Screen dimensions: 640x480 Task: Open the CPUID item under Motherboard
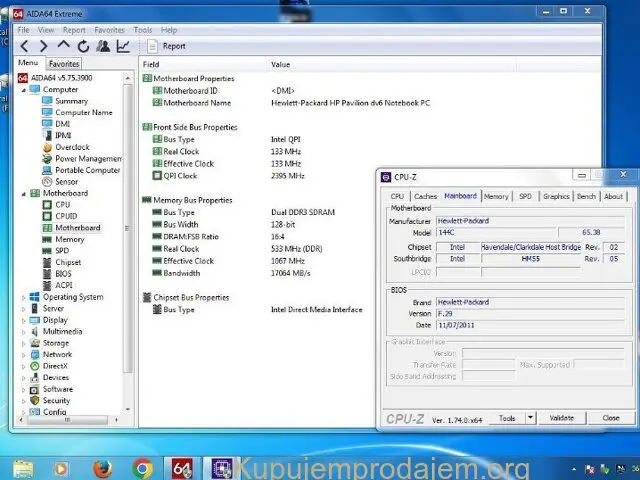(x=66, y=216)
